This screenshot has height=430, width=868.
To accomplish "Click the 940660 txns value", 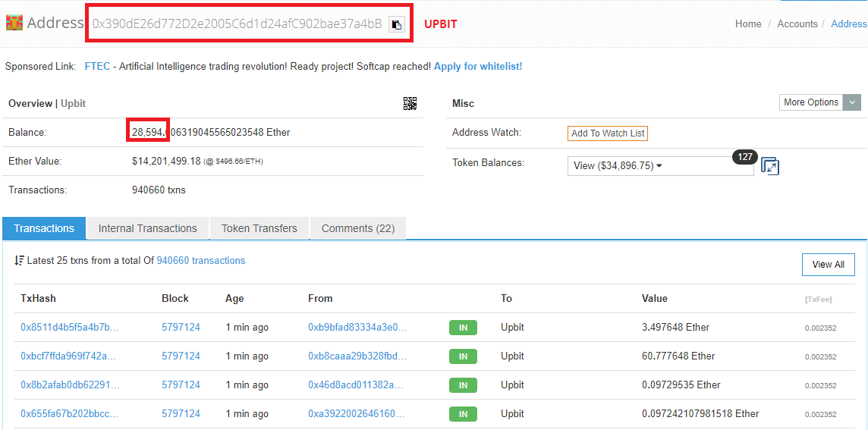I will 159,190.
